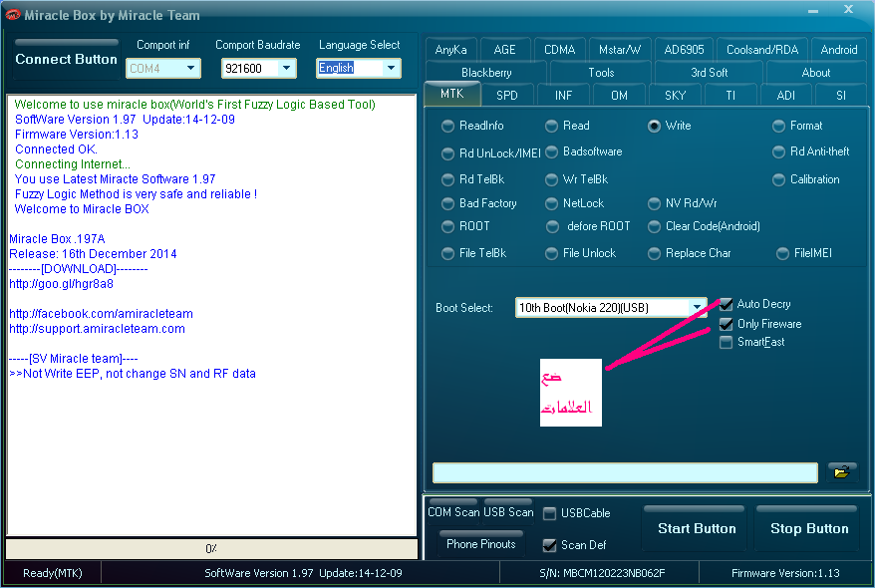Open the Tools tab
875x588 pixels.
[x=601, y=73]
